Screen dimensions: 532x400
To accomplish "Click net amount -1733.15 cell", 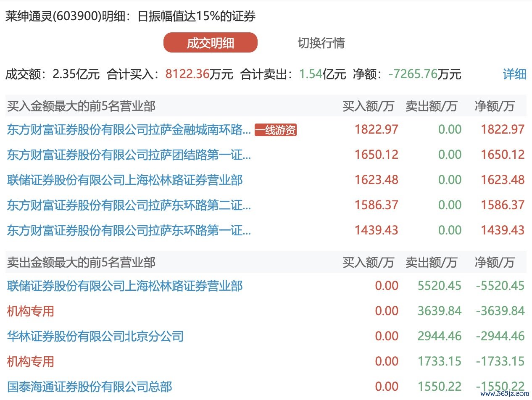I will point(500,362).
